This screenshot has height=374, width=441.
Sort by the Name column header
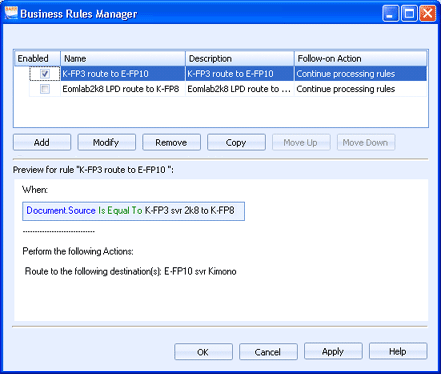click(x=123, y=58)
